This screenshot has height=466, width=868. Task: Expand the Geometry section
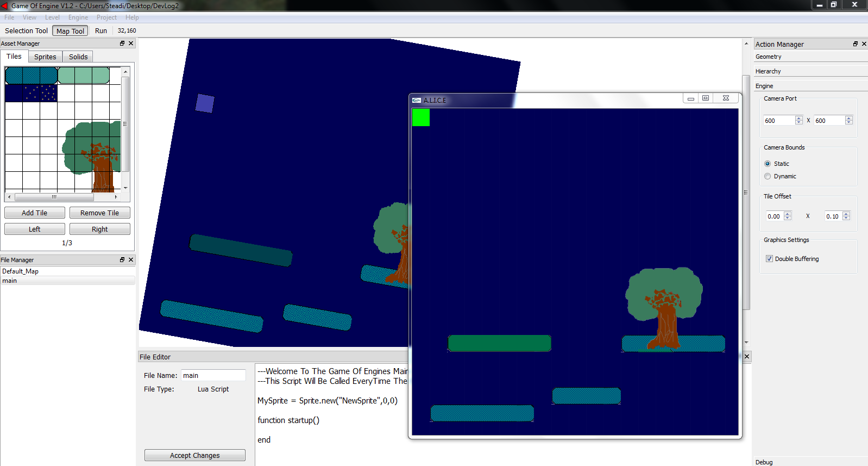(810, 57)
